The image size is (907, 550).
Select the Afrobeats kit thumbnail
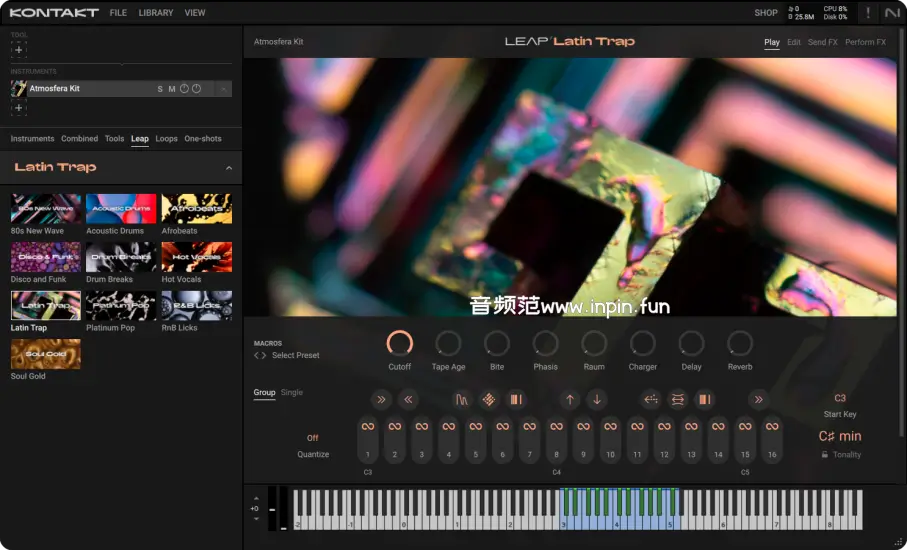(197, 209)
